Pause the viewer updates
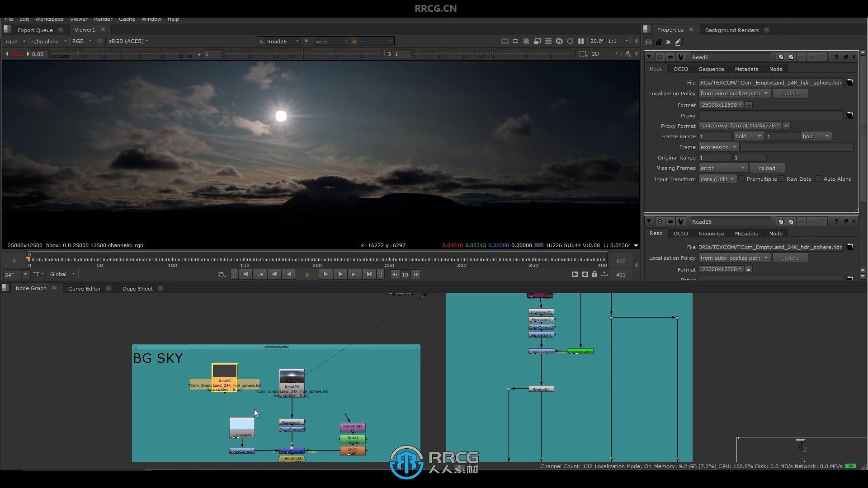The image size is (868, 488). [581, 41]
